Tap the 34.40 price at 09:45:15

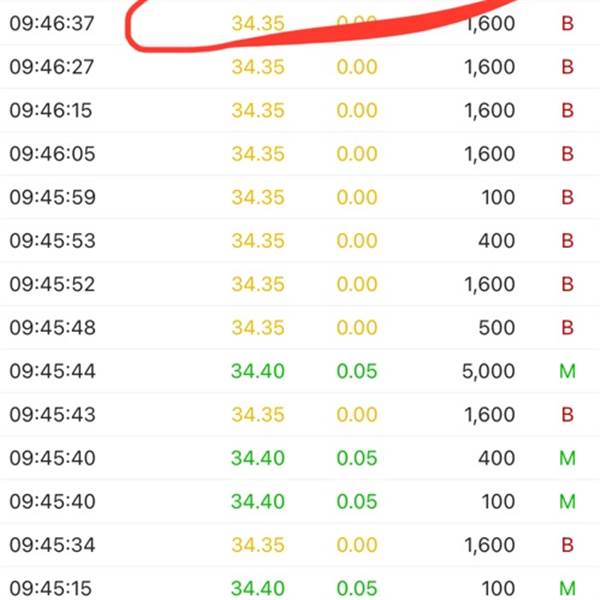(x=258, y=589)
